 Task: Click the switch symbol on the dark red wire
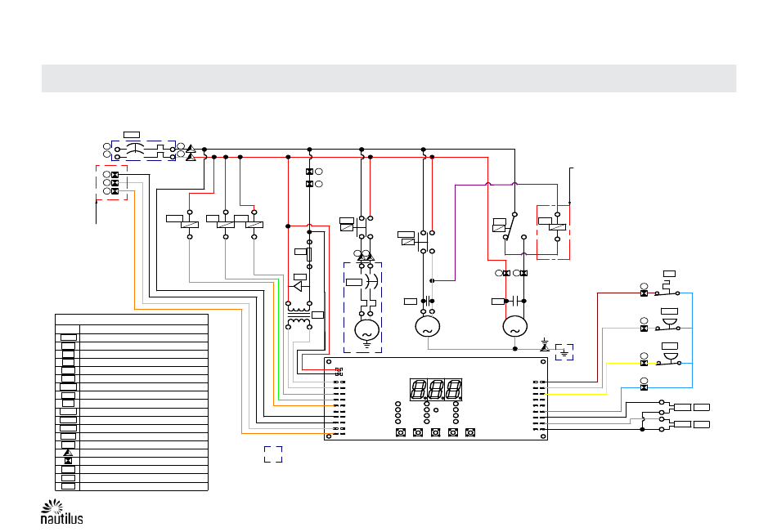[x=667, y=289]
